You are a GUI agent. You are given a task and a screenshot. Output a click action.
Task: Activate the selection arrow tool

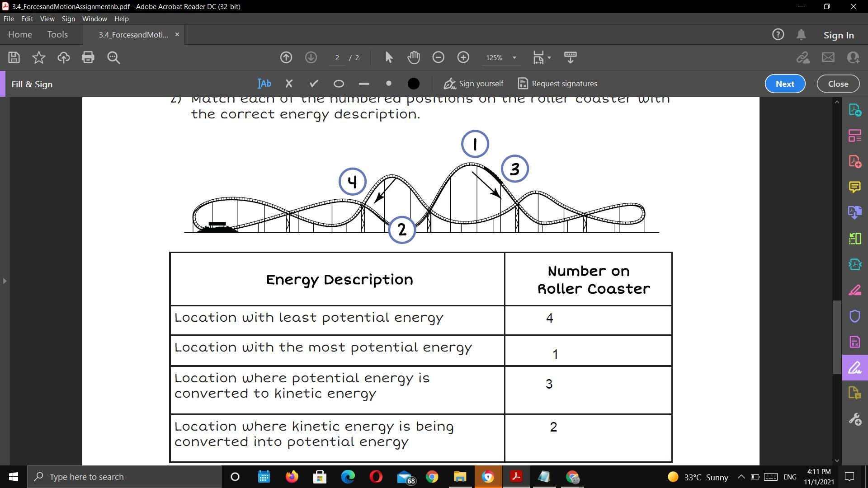(x=389, y=57)
